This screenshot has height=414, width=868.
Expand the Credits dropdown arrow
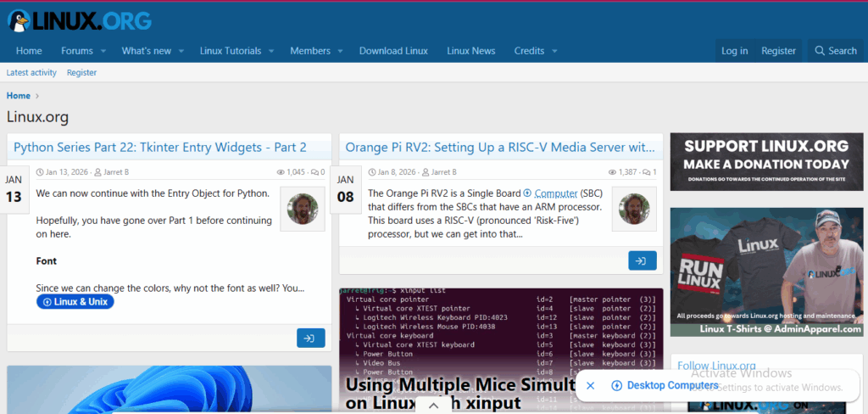[x=554, y=52]
